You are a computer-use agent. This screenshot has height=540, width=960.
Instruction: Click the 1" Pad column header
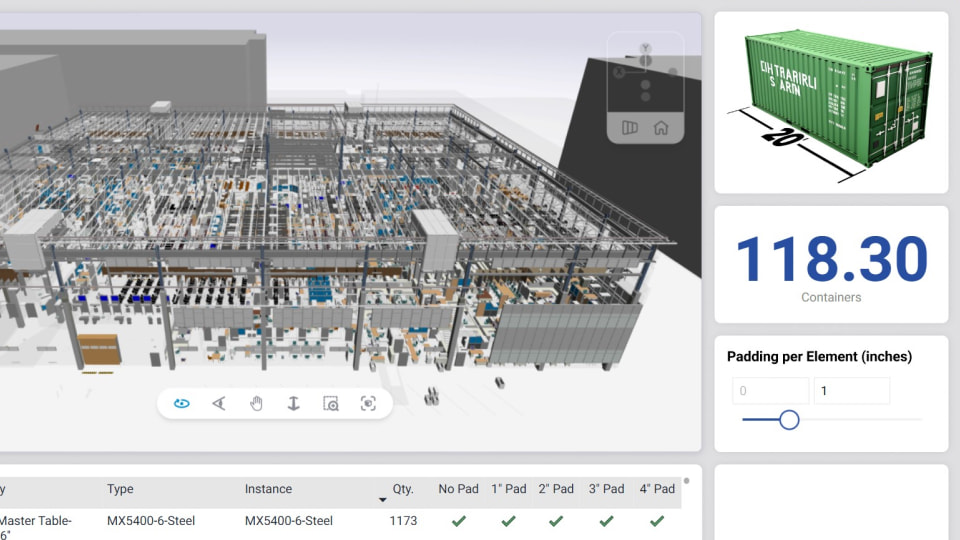point(508,489)
